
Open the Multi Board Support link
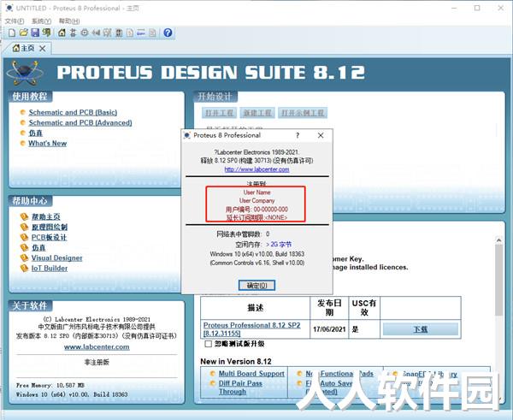251,374
